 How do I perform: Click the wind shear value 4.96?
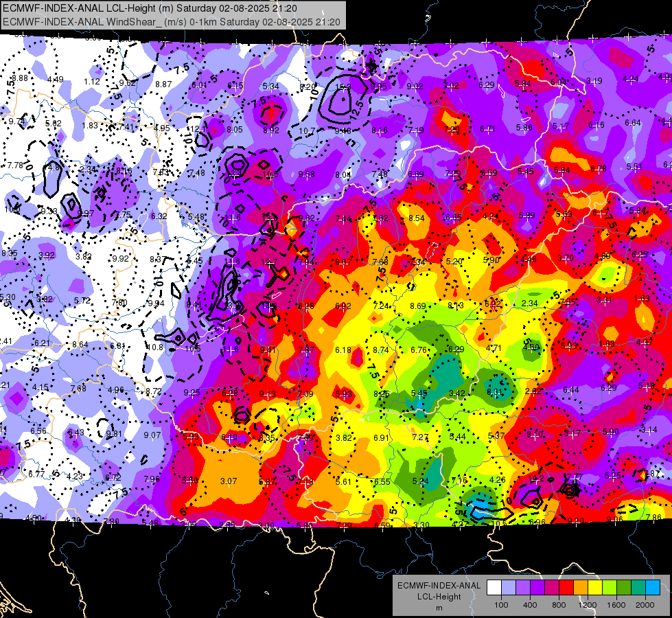tap(116, 390)
